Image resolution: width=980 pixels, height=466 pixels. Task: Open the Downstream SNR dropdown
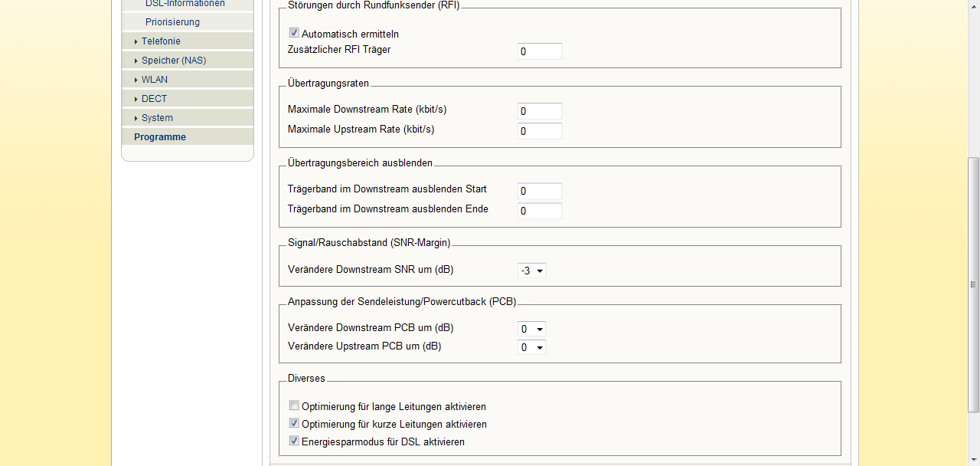[x=532, y=271]
